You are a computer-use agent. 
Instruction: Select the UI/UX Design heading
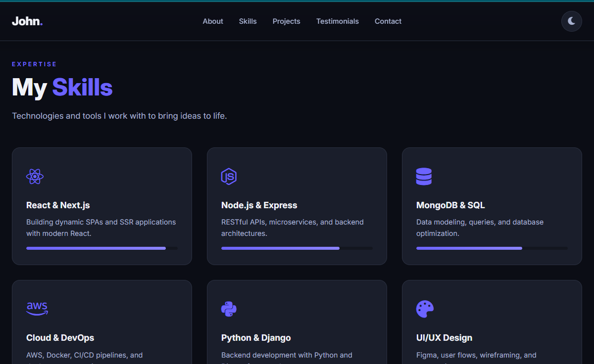pyautogui.click(x=444, y=338)
